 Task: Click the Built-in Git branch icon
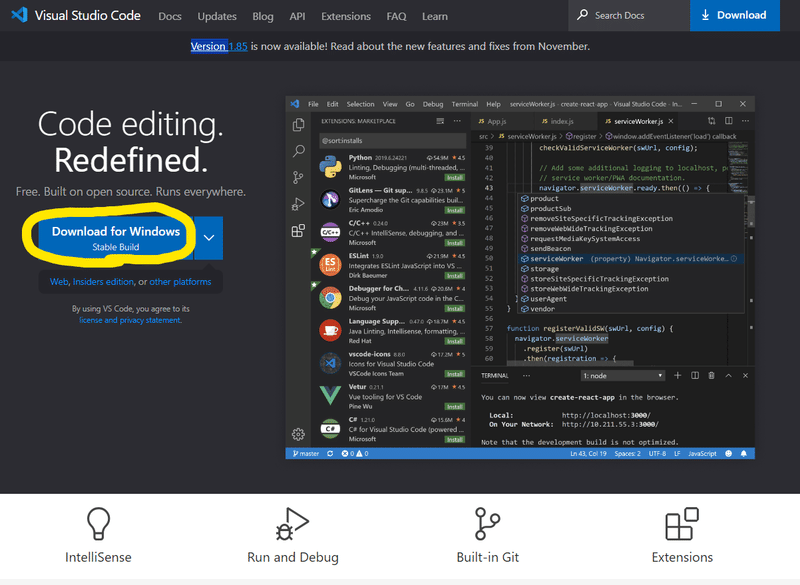pyautogui.click(x=487, y=523)
